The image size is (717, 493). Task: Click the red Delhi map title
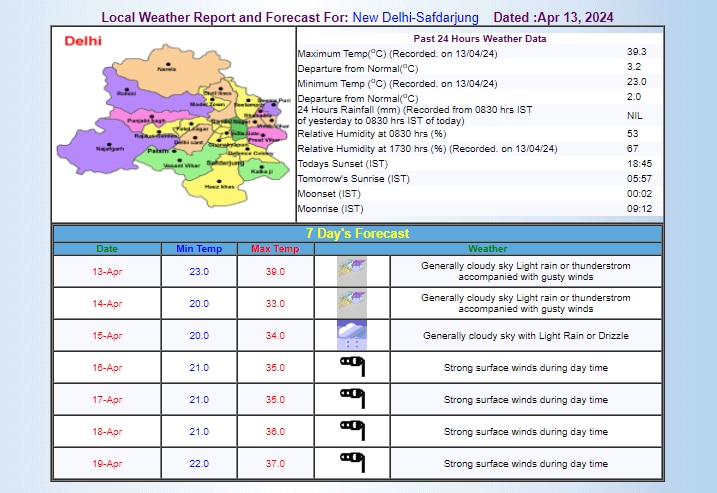83,41
